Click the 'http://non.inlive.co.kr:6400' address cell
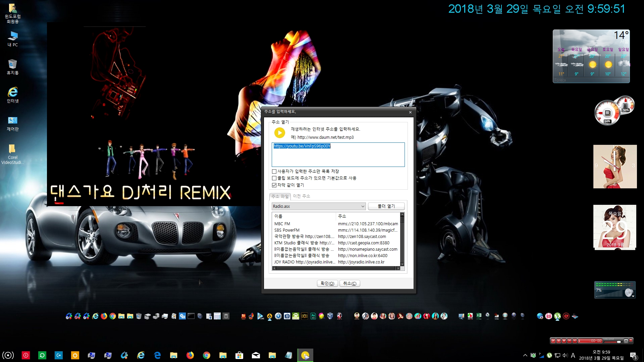644x362 pixels. tap(363, 256)
